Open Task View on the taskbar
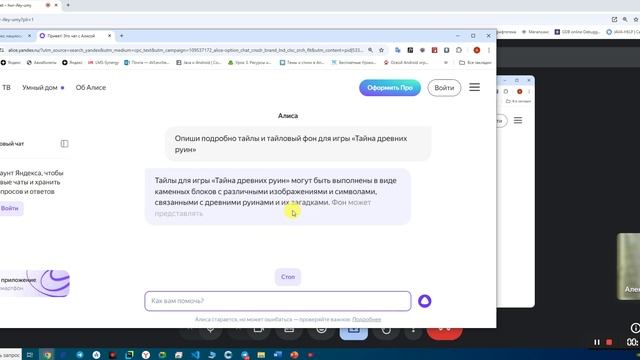Screen dimensions: 640x360 tap(29, 355)
